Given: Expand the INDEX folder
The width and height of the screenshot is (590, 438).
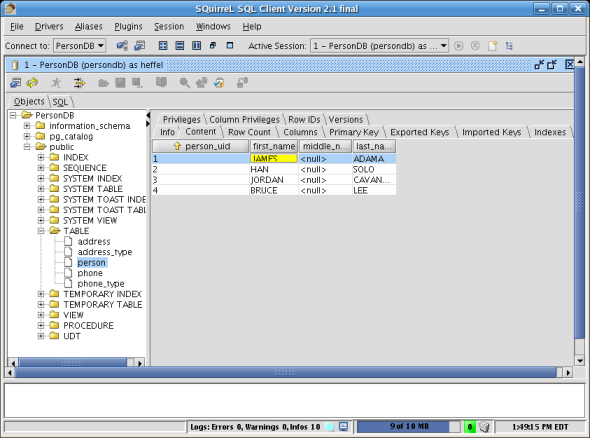Looking at the screenshot, I should (x=41, y=157).
